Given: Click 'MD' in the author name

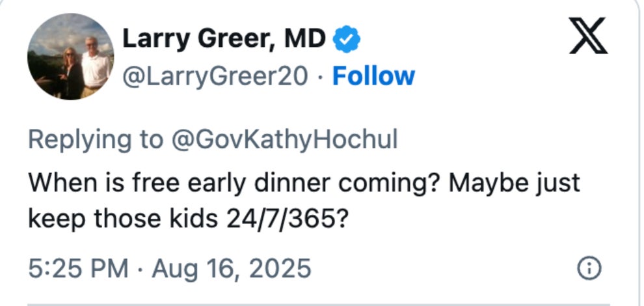Looking at the screenshot, I should (303, 40).
